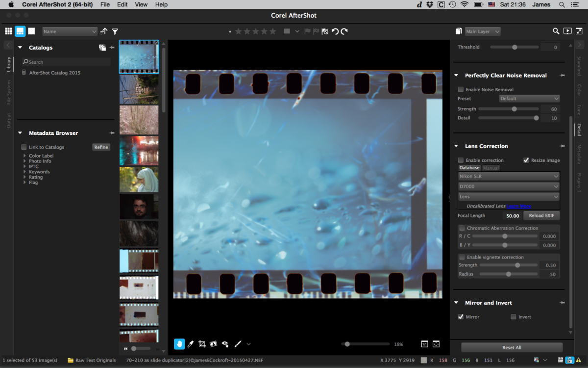The height and width of the screenshot is (368, 588).
Task: Click the filter funnel icon
Action: tap(115, 31)
